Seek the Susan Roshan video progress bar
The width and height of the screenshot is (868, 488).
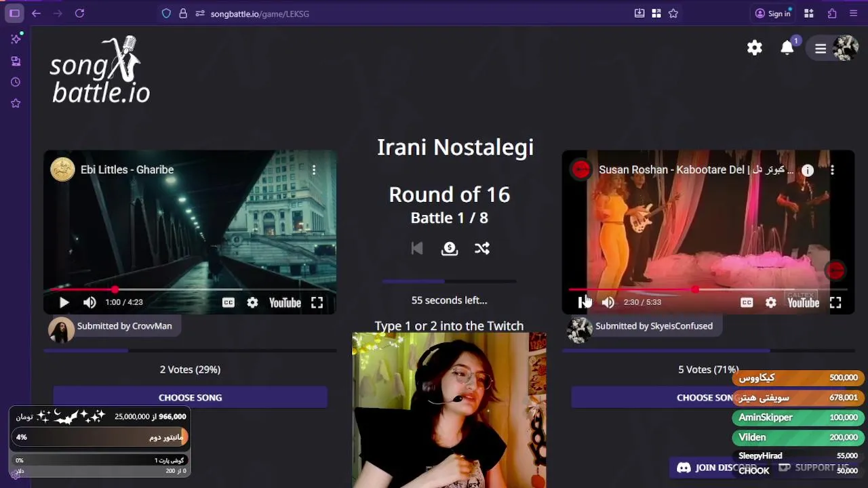pyautogui.click(x=708, y=290)
